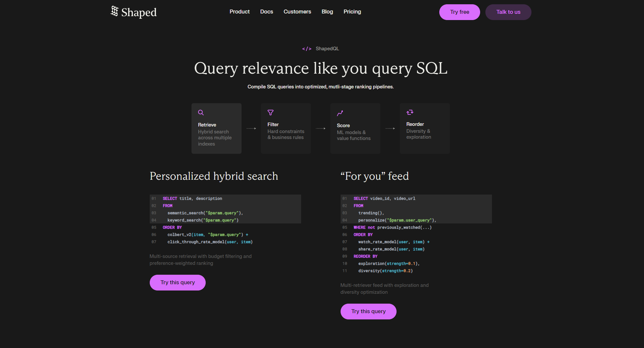
Task: Click the trend line icon in Score card
Action: [340, 113]
